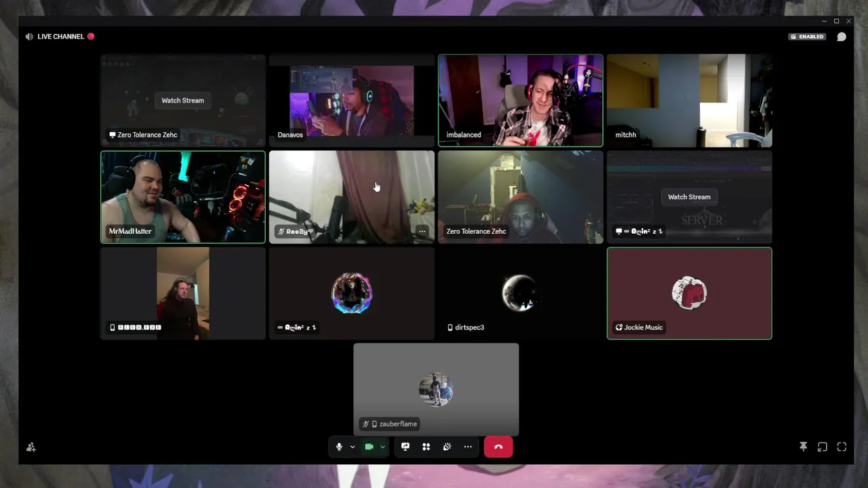Click dirtspec3 moon avatar
The height and width of the screenshot is (488, 868).
[x=520, y=293]
